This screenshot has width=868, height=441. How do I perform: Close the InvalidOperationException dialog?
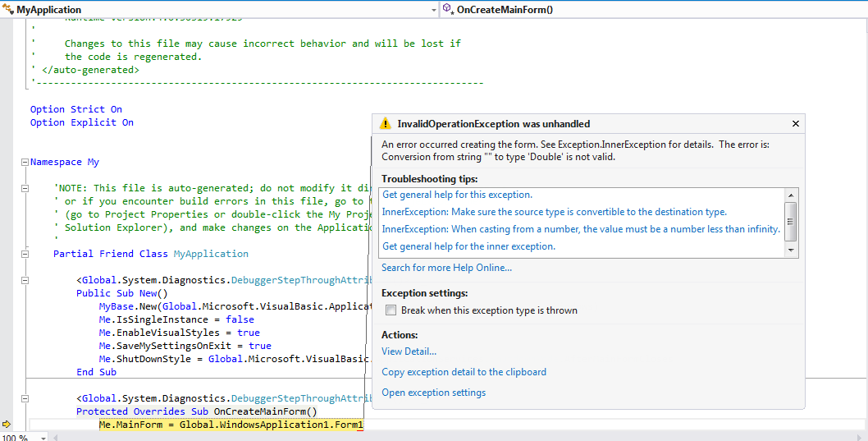(x=795, y=124)
